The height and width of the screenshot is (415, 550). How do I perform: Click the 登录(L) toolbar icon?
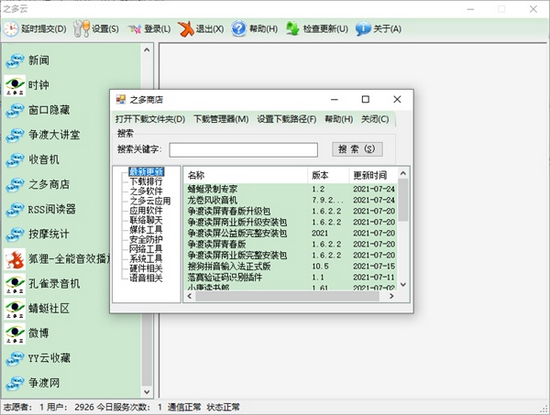coord(134,29)
